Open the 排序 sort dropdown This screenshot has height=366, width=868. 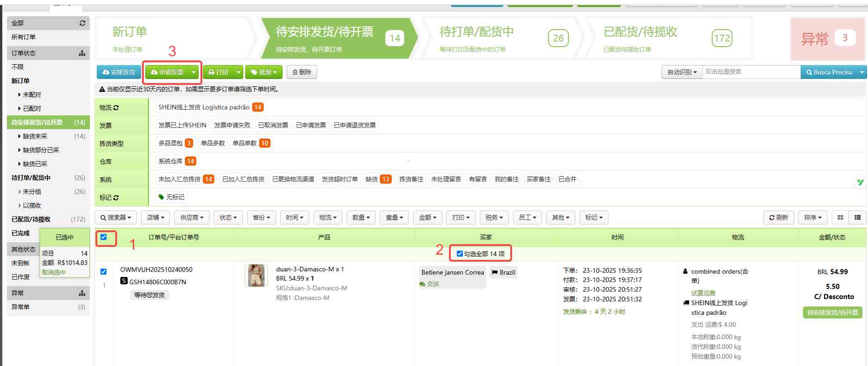click(813, 217)
